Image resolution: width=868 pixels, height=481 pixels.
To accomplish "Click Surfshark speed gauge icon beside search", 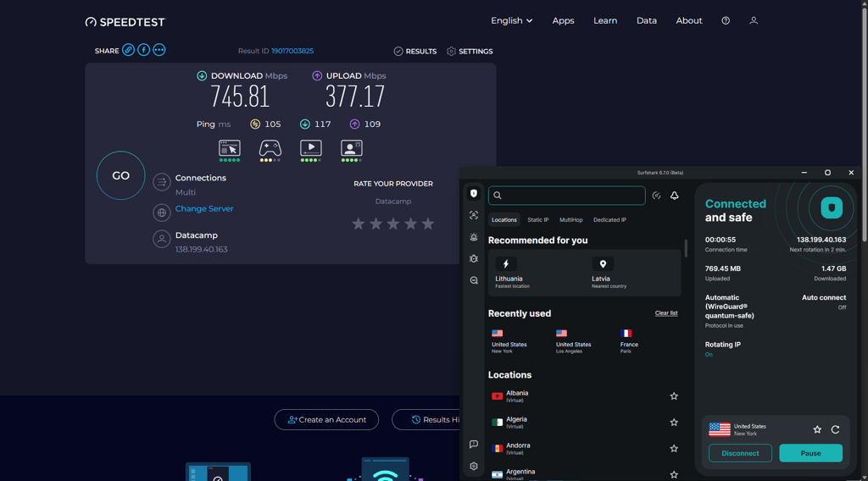I will [656, 195].
